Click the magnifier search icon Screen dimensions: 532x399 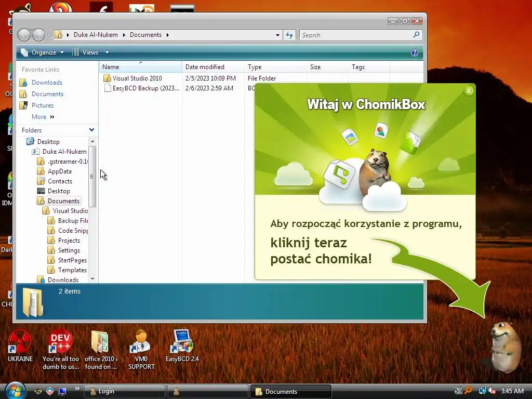[416, 35]
